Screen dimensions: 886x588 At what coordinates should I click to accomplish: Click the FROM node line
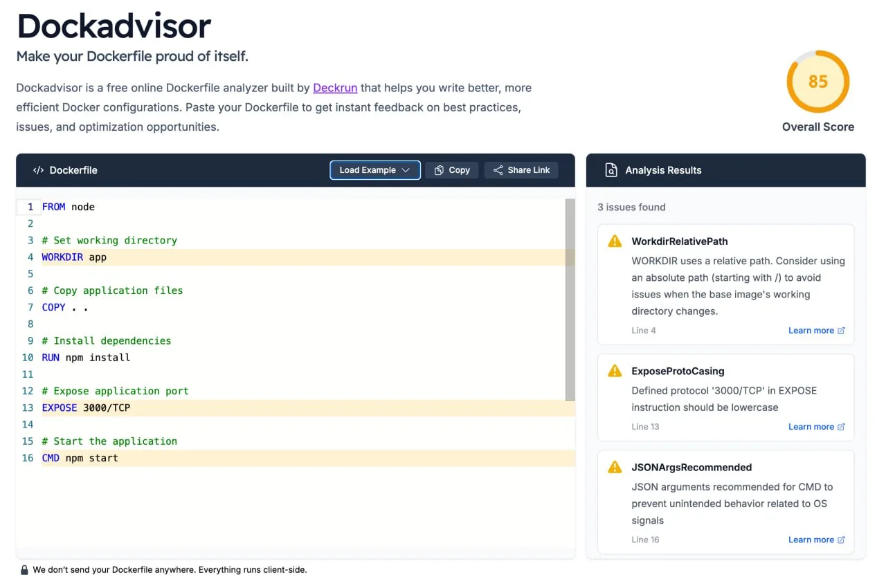pyautogui.click(x=308, y=207)
